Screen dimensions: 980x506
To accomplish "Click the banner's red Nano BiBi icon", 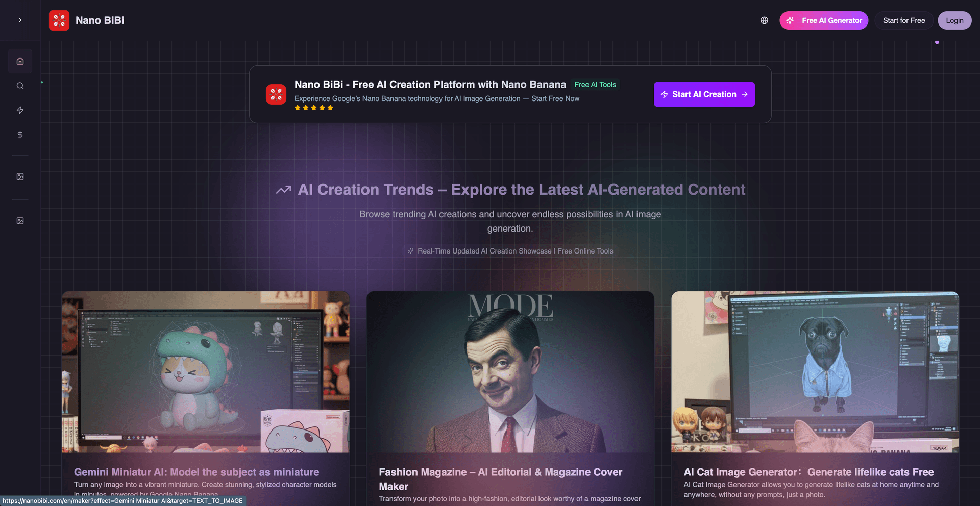I will pyautogui.click(x=276, y=94).
